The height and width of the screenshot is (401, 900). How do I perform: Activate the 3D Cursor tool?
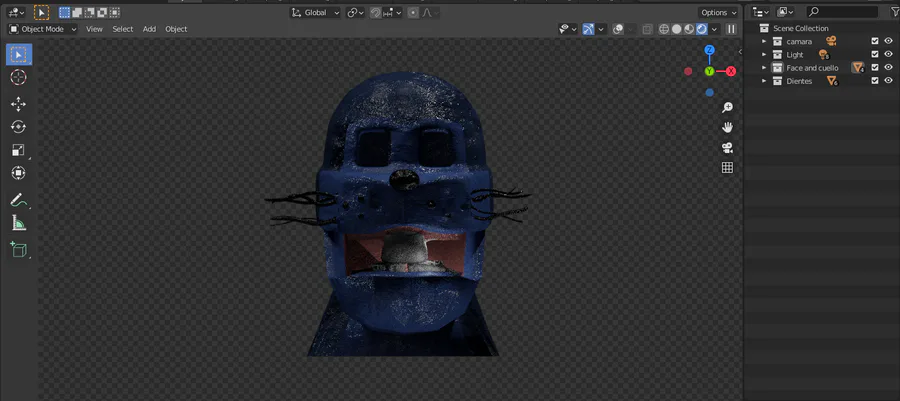pyautogui.click(x=19, y=77)
